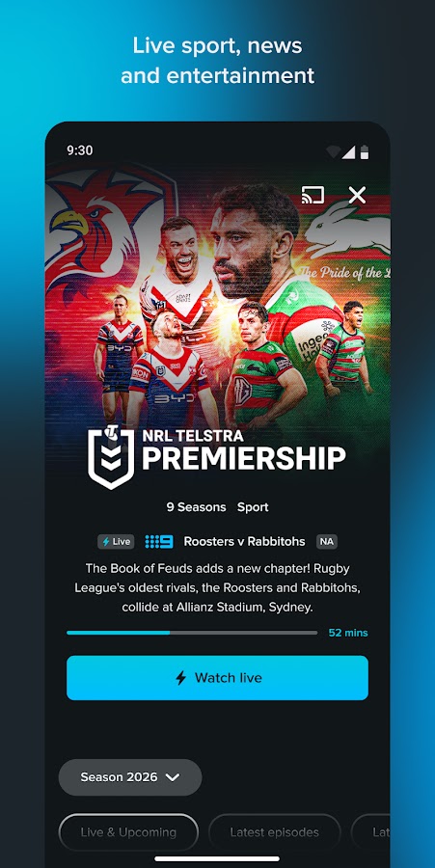Open the Season 2026 dropdown
The width and height of the screenshot is (435, 868).
[x=130, y=777]
